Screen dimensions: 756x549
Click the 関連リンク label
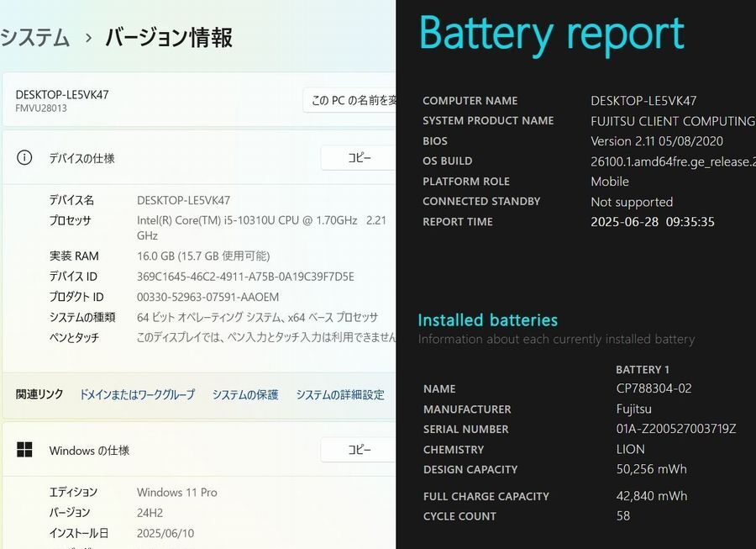point(39,394)
